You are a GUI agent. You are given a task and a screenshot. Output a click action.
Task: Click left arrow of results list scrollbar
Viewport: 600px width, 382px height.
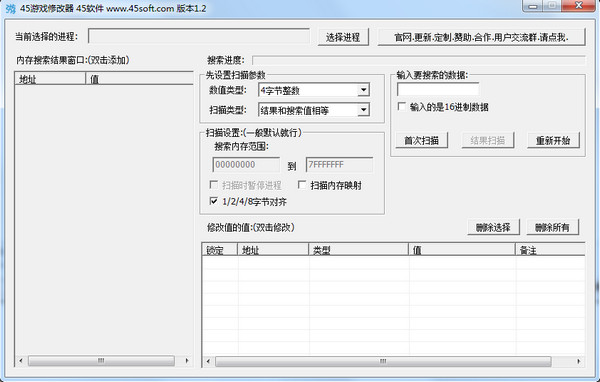21,361
